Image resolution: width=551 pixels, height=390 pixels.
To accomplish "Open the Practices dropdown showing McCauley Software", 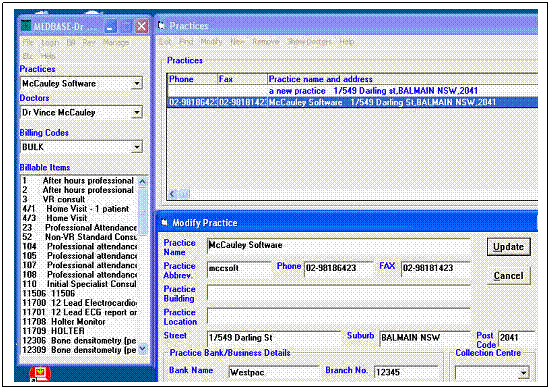I will (x=137, y=84).
